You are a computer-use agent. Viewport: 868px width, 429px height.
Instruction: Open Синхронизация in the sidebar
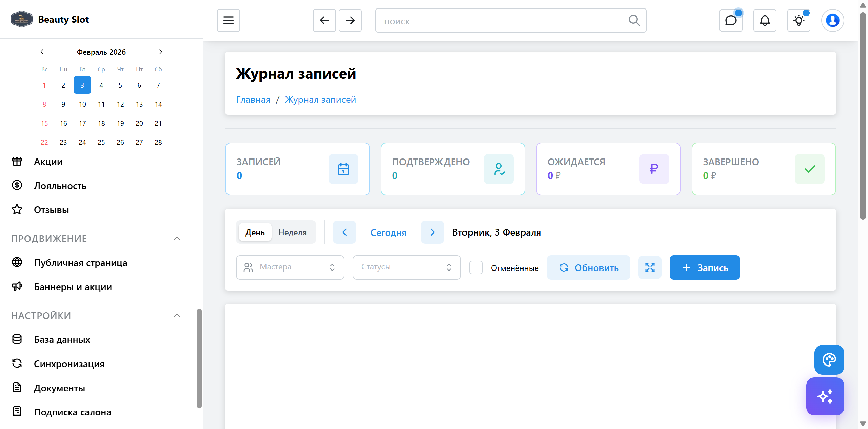point(69,364)
